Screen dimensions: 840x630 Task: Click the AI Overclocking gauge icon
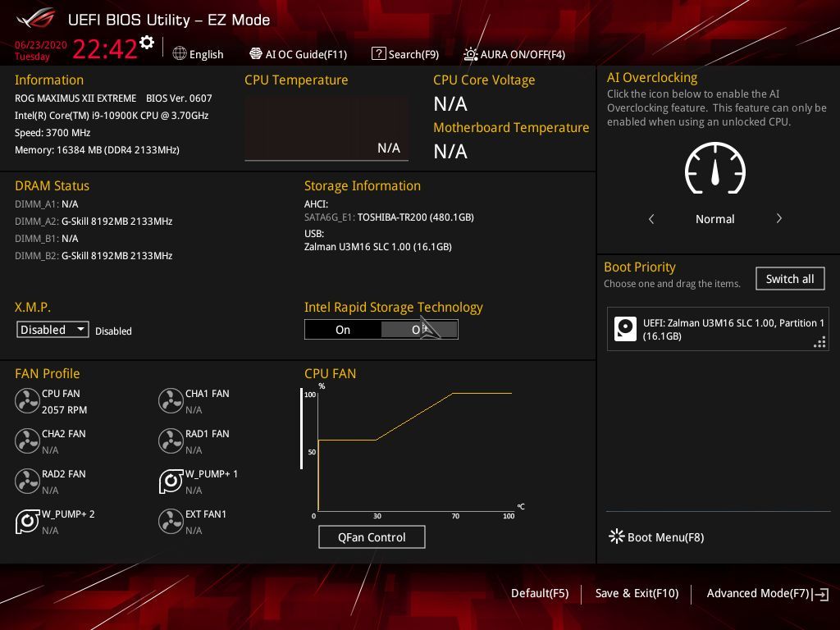coord(715,167)
